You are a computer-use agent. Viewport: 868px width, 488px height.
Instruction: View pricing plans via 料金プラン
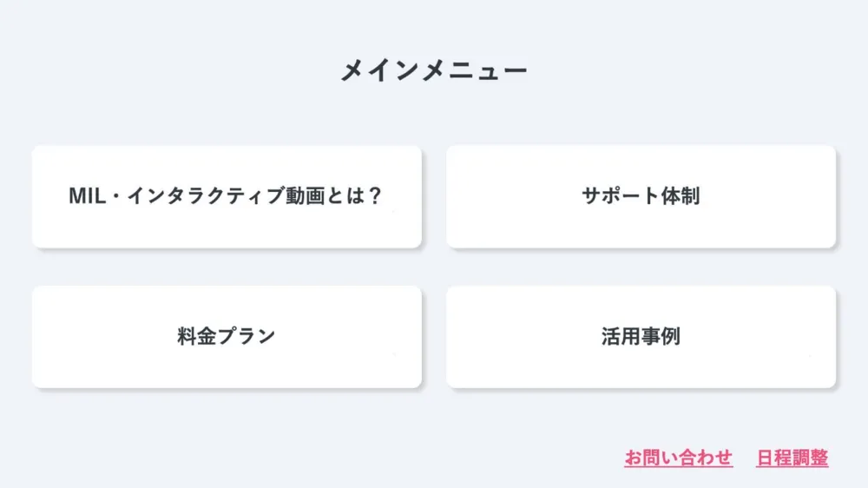pyautogui.click(x=227, y=337)
